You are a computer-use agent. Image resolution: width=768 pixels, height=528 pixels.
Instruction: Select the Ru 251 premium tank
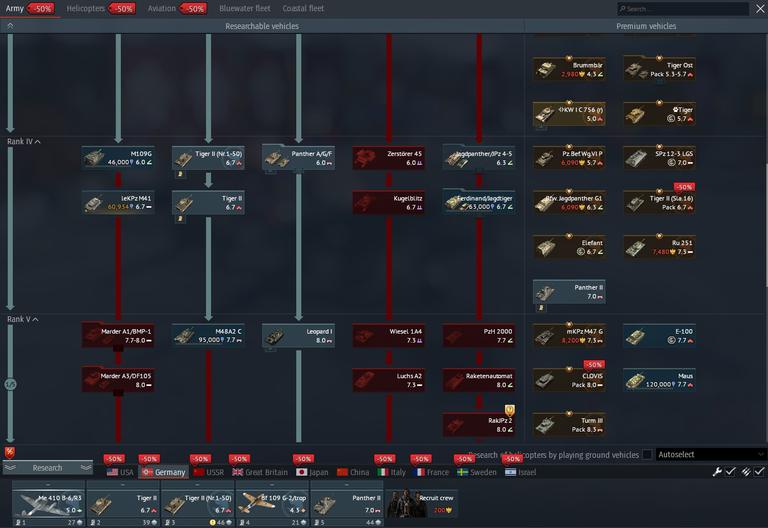click(x=659, y=247)
